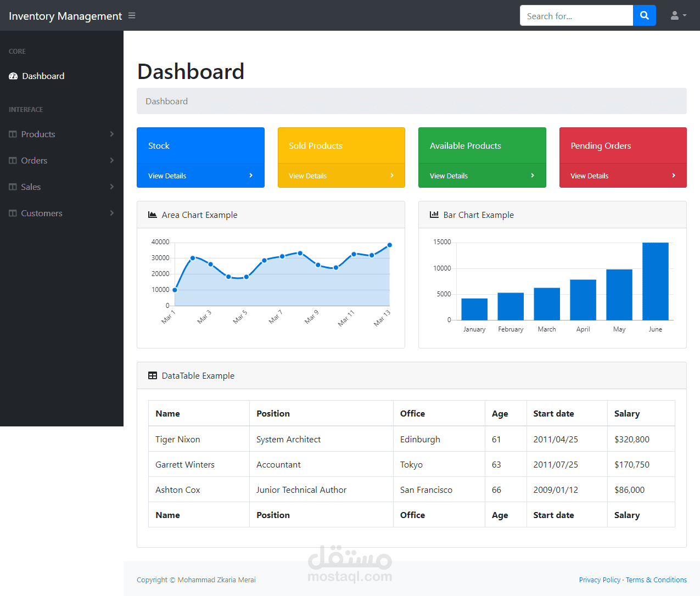Click the Sales icon in sidebar
Image resolution: width=700 pixels, height=596 pixels.
click(12, 187)
